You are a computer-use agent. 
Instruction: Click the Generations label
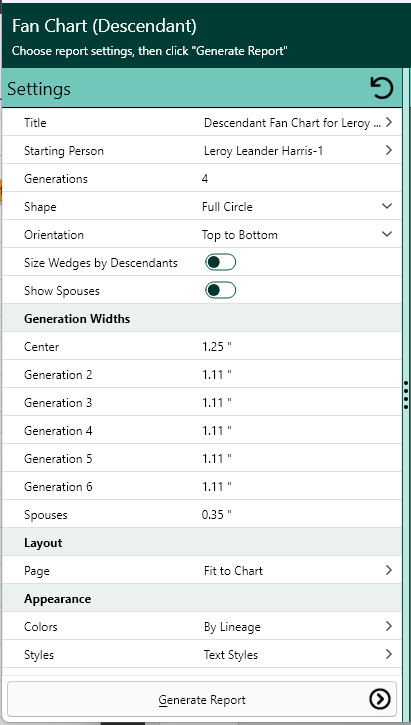[x=55, y=178]
